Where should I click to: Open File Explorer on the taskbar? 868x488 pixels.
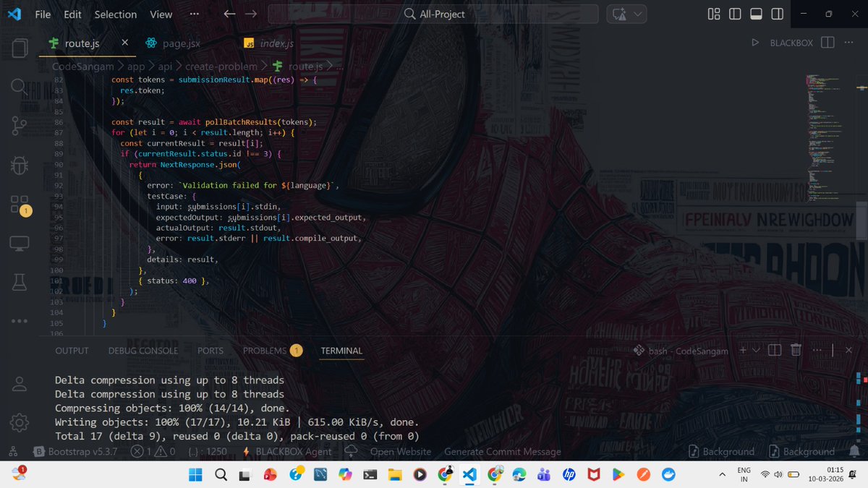coord(395,474)
